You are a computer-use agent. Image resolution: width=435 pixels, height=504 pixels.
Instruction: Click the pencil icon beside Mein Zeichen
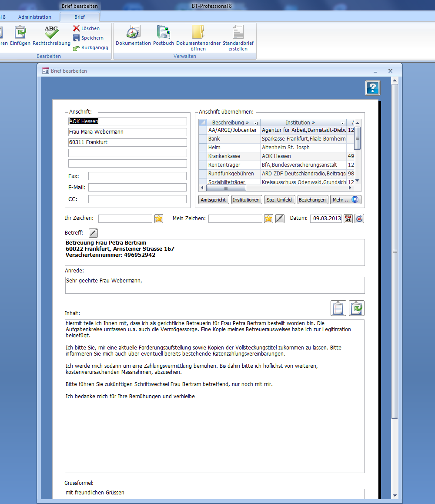(x=280, y=218)
